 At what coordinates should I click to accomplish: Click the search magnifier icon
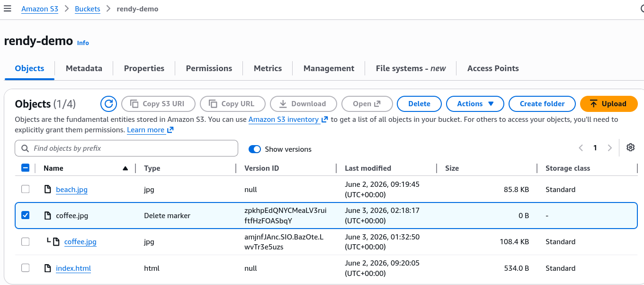(25, 148)
